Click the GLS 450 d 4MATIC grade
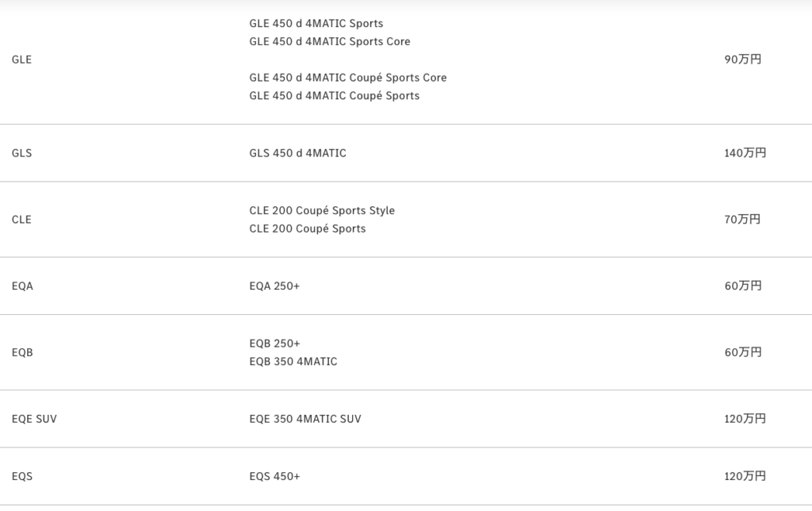 point(297,153)
